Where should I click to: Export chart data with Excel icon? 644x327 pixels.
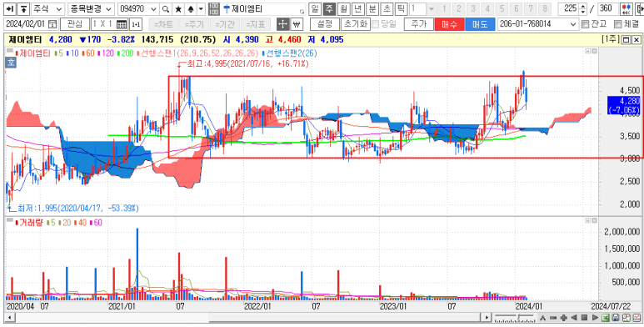click(x=606, y=318)
